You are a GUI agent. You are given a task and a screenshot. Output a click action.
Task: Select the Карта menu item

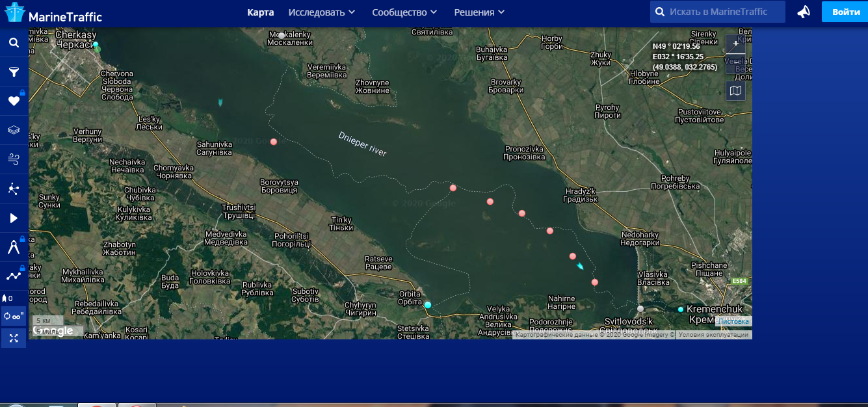[x=261, y=12]
